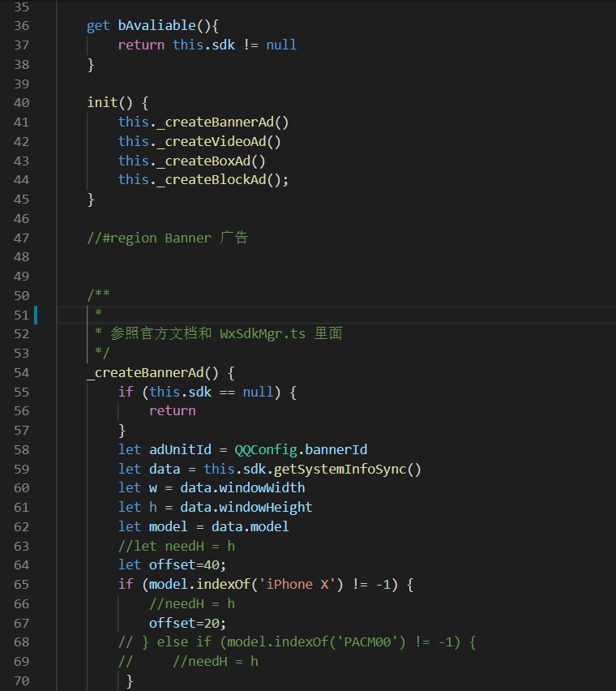Click the this._createBannerAd() call on line 41
Image resolution: width=616 pixels, height=691 pixels.
pos(203,122)
